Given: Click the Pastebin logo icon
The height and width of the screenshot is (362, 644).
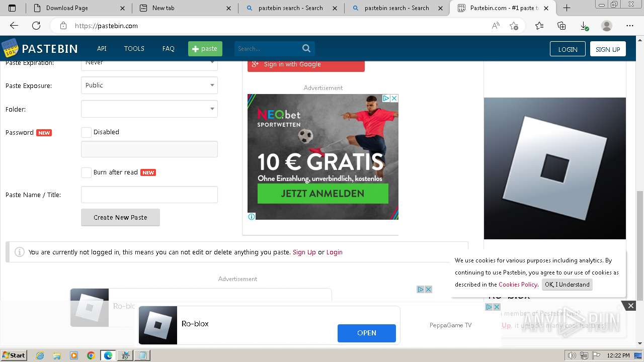Looking at the screenshot, I should point(10,48).
